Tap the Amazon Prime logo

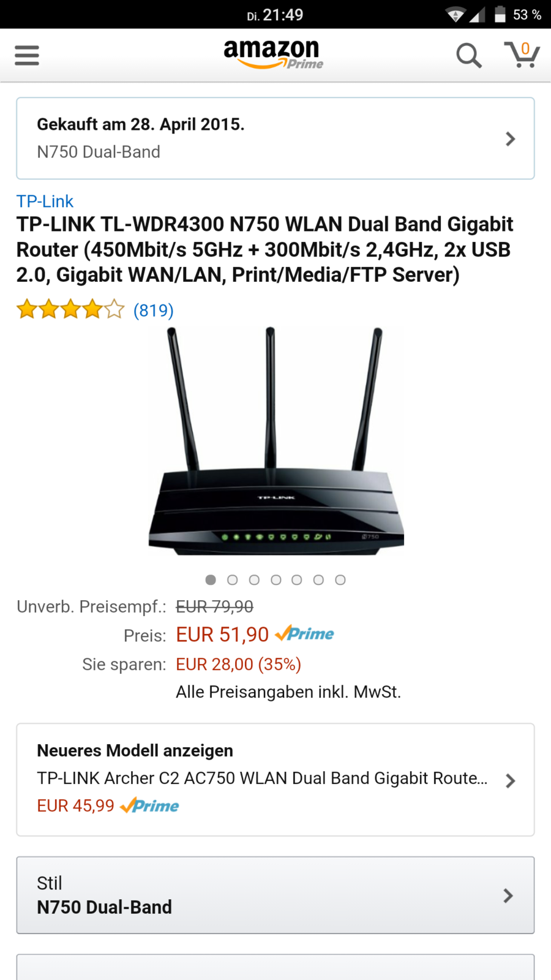click(x=273, y=55)
